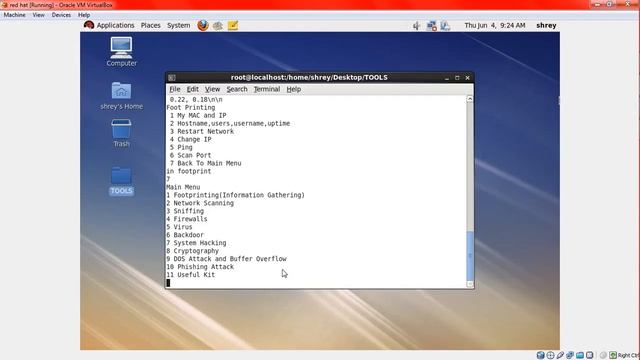Close the terminal window
The width and height of the screenshot is (640, 360).
coord(467,78)
